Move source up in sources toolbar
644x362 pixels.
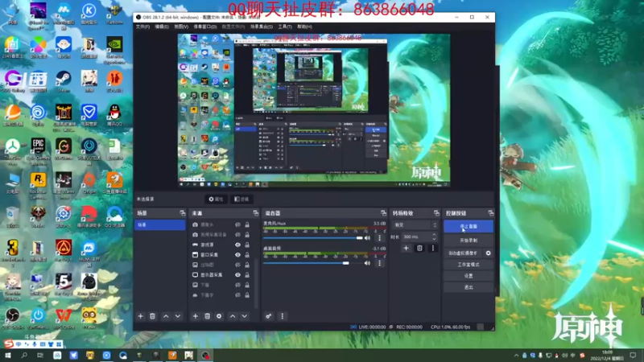coord(233,316)
